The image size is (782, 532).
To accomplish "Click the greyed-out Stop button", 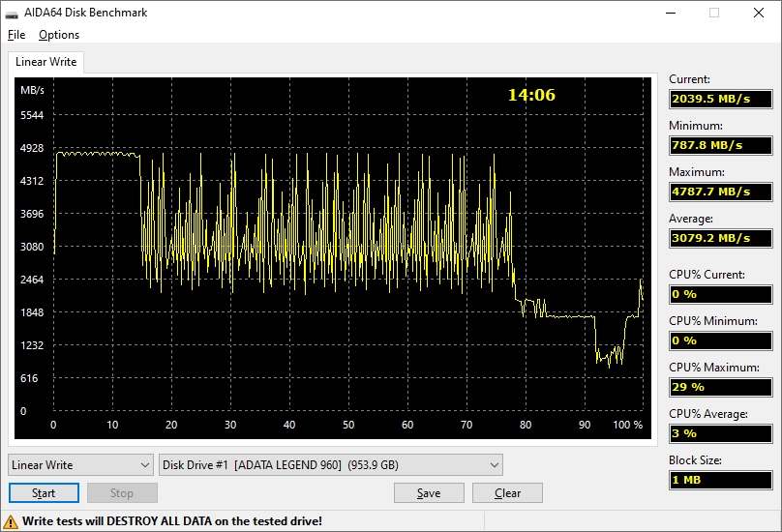I will coord(122,493).
